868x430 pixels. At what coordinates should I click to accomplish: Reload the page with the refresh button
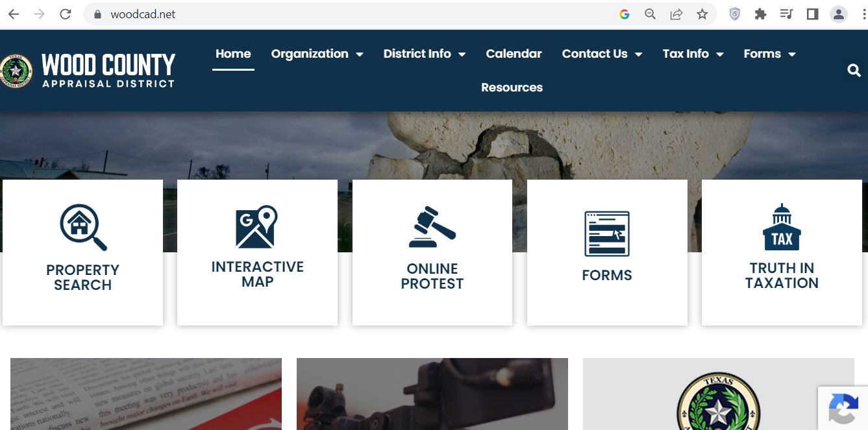click(65, 14)
